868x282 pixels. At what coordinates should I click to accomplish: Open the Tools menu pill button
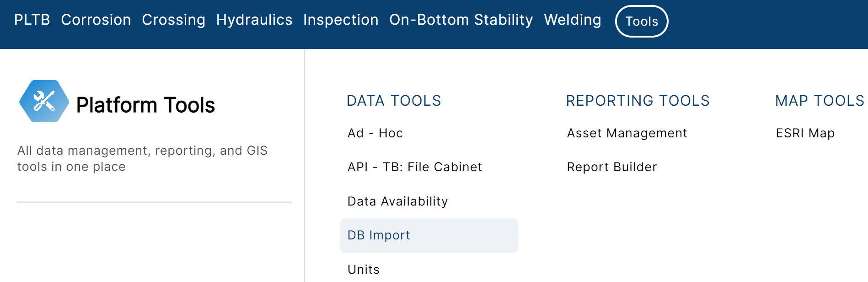click(642, 21)
